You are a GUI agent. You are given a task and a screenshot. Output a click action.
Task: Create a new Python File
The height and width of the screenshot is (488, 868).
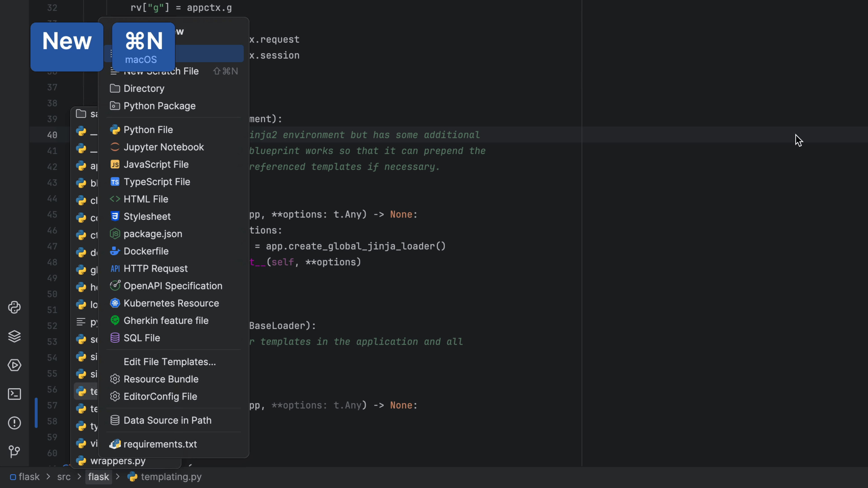click(148, 130)
